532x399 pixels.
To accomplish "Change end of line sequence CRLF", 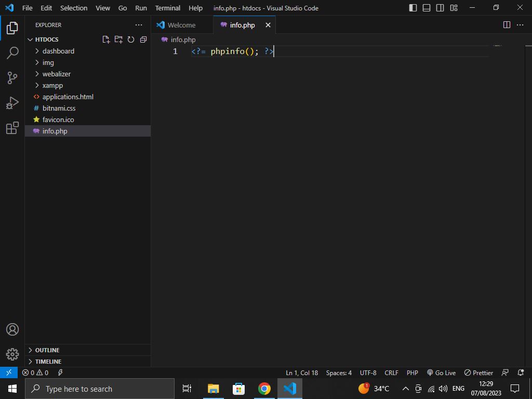I will 391,373.
